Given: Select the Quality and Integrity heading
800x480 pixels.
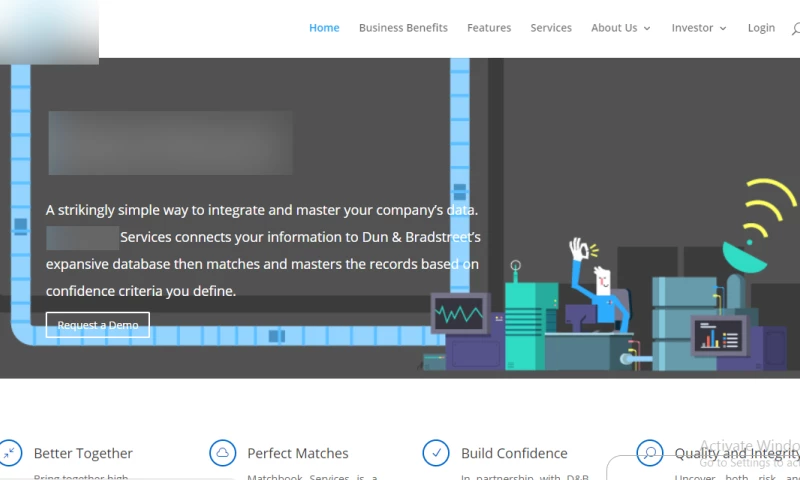Looking at the screenshot, I should click(737, 453).
